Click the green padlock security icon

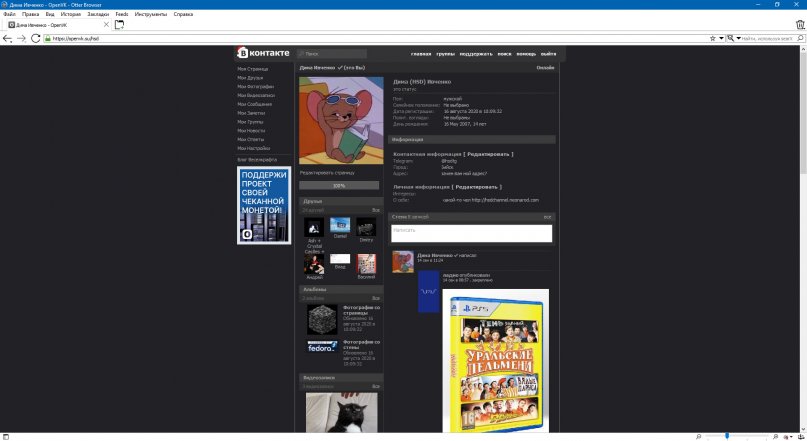pyautogui.click(x=47, y=39)
